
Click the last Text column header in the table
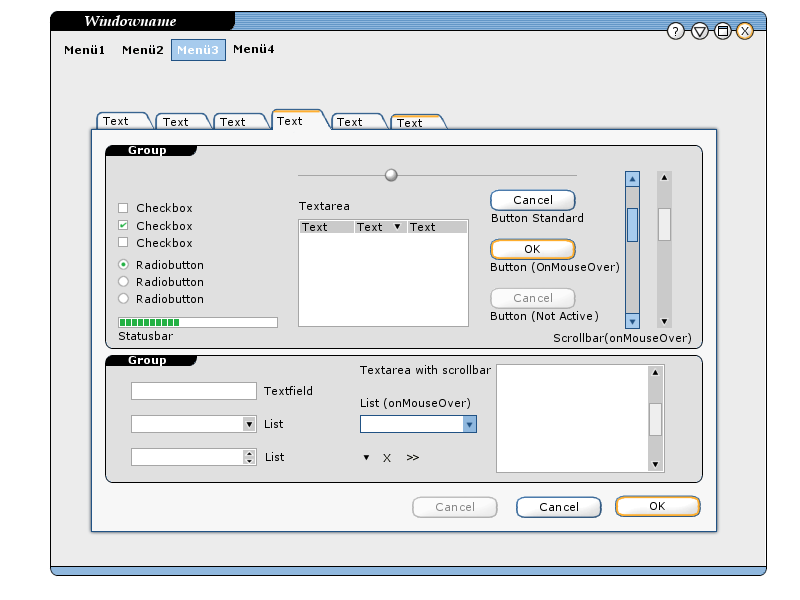click(x=437, y=227)
